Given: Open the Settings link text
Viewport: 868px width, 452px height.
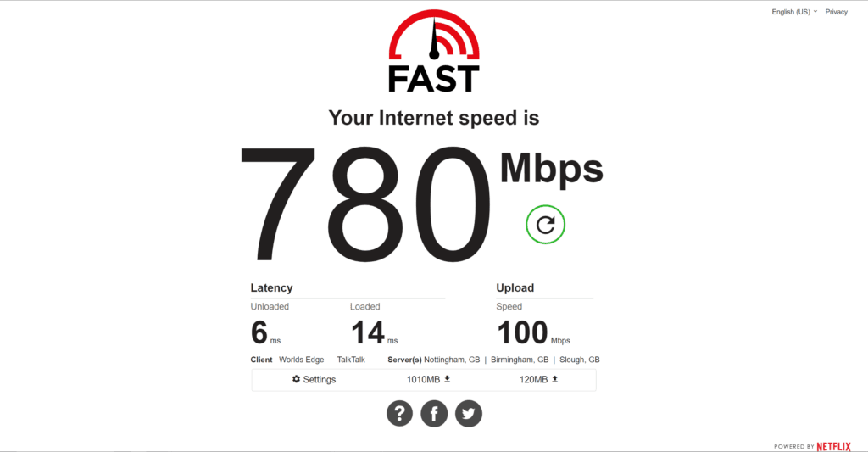Looking at the screenshot, I should [x=320, y=379].
